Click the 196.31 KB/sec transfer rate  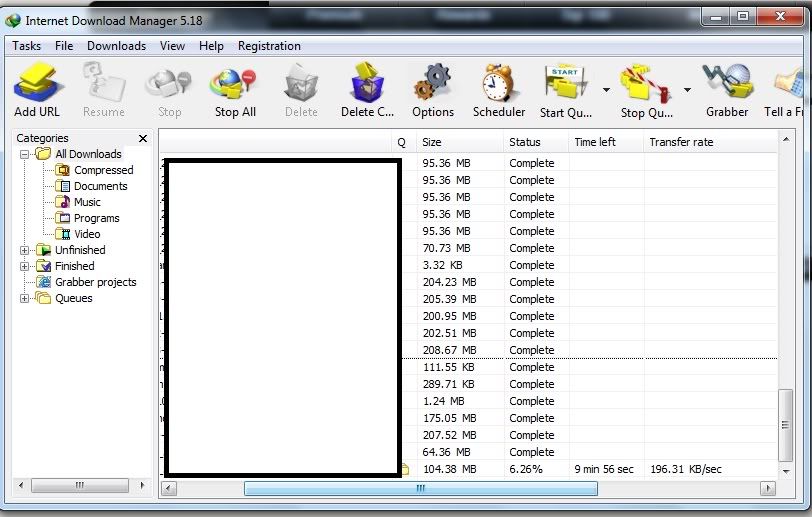pyautogui.click(x=686, y=469)
